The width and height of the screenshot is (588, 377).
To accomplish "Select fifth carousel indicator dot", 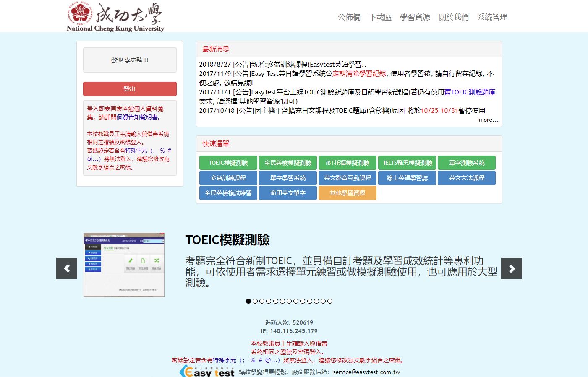I will (275, 301).
